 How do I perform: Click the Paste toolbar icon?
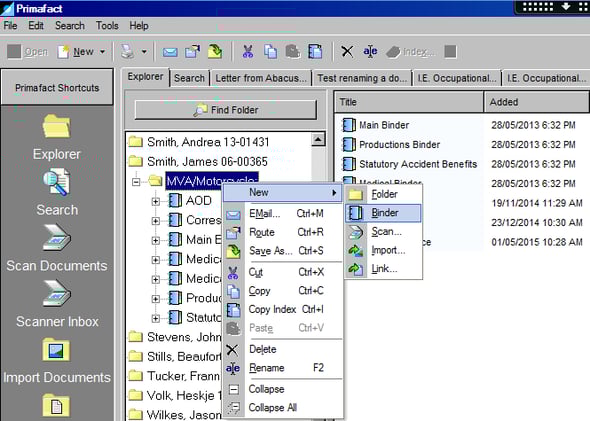[292, 52]
